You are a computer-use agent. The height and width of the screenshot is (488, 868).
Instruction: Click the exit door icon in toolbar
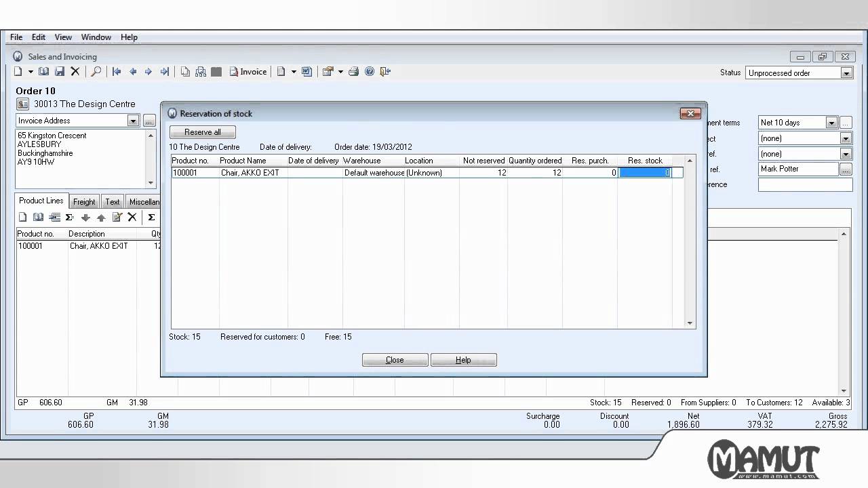[386, 71]
